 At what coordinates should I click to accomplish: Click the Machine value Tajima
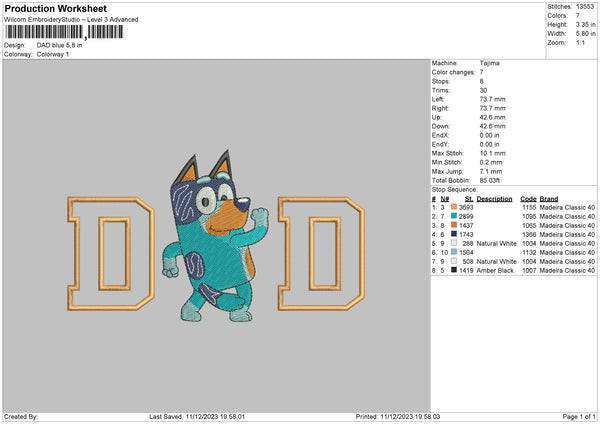click(492, 64)
